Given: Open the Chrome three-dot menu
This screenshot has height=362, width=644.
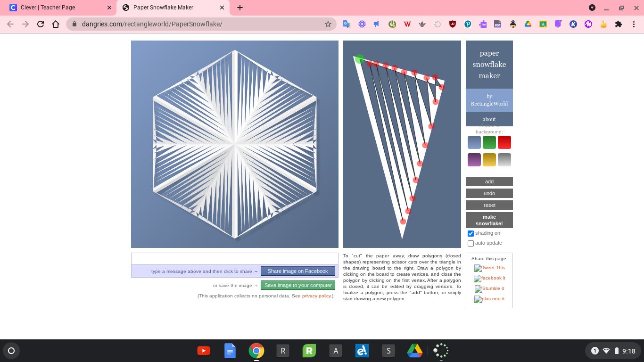Looking at the screenshot, I should click(634, 24).
